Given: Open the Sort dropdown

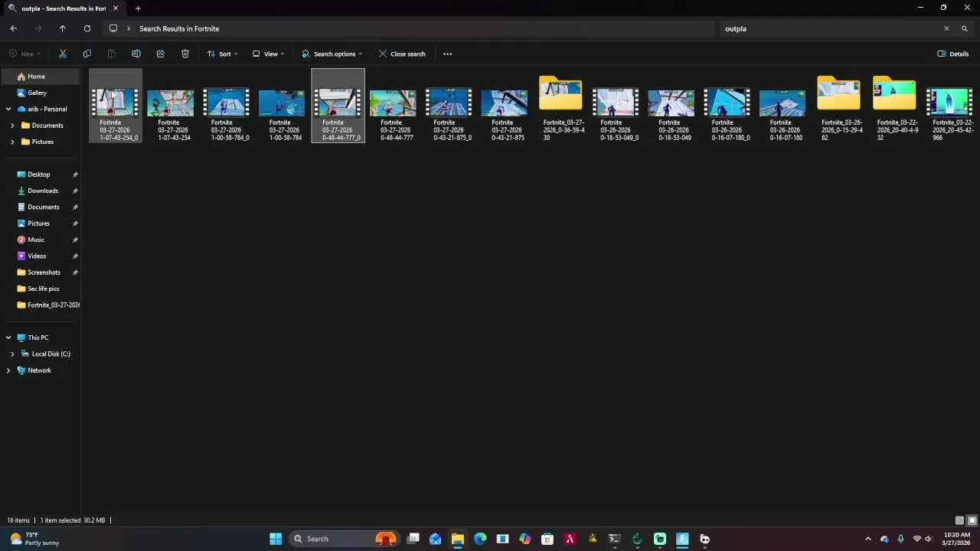Looking at the screenshot, I should 223,54.
